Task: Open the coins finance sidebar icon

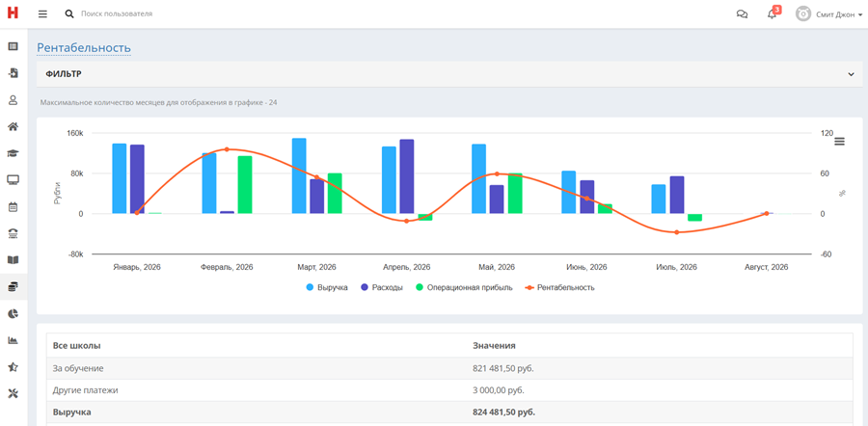Action: 14,286
